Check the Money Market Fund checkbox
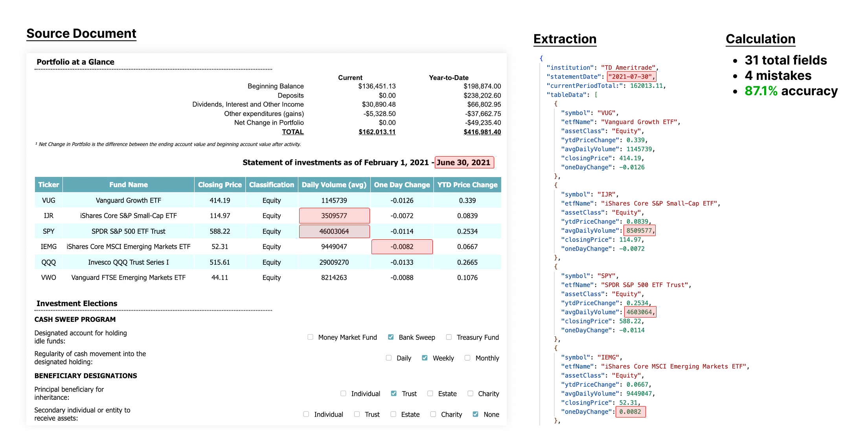Viewport: 868px width, 434px height. [310, 337]
